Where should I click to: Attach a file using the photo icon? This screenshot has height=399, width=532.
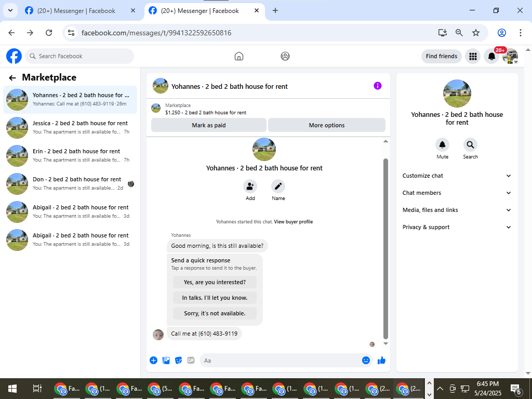(x=166, y=361)
